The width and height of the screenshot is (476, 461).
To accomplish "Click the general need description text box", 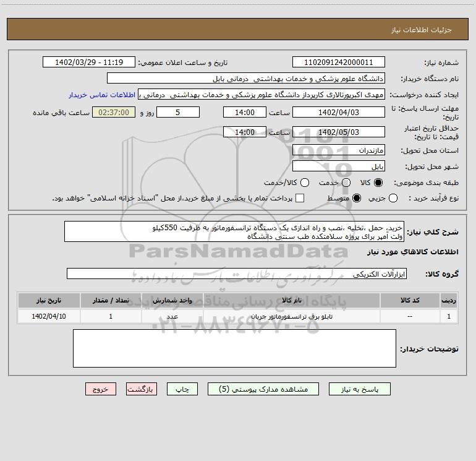I will click(x=234, y=231).
